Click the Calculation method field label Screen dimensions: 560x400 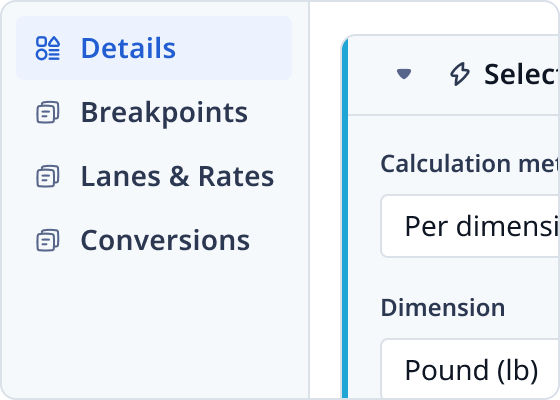click(x=470, y=164)
